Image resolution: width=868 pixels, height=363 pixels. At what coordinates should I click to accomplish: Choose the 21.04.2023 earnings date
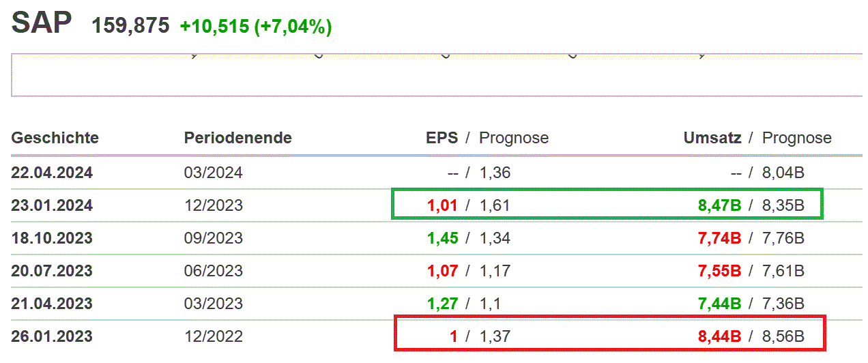(x=52, y=304)
